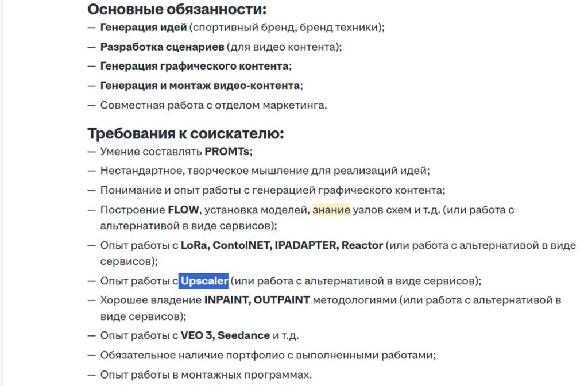Image resolution: width=588 pixels, height=386 pixels.
Task: Click the highlighted word Upscaler
Action: [x=204, y=281]
